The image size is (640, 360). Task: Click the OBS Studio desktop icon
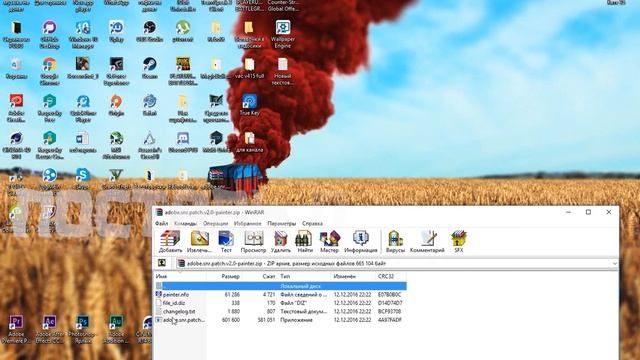click(149, 31)
